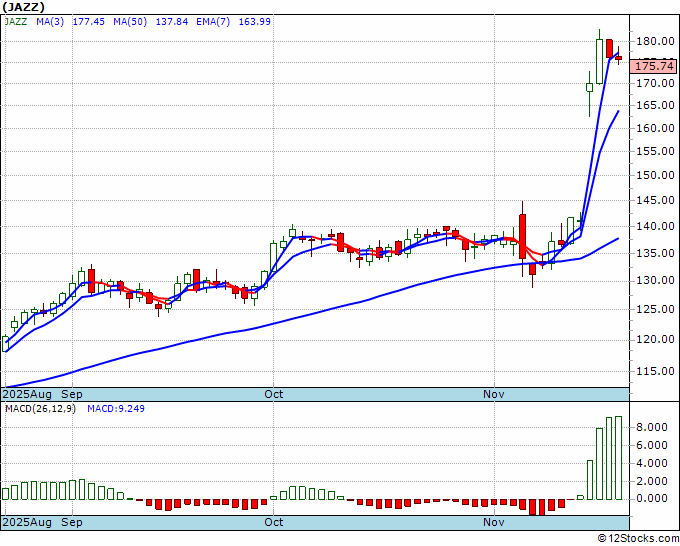The image size is (680, 546).
Task: Click the (JAZZ) chart title
Action: pyautogui.click(x=23, y=7)
